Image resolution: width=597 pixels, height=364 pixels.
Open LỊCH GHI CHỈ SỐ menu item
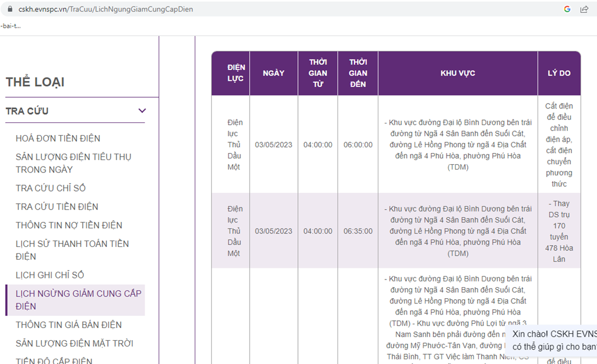tap(50, 275)
